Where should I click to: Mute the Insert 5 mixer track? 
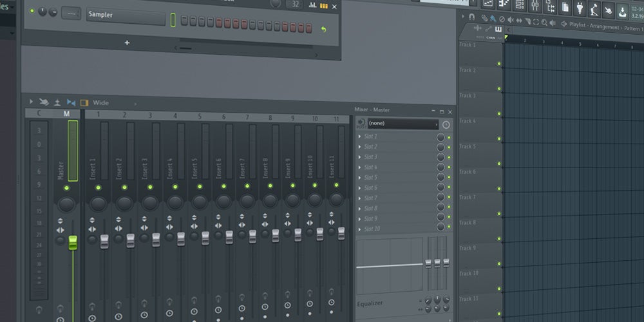pyautogui.click(x=200, y=187)
